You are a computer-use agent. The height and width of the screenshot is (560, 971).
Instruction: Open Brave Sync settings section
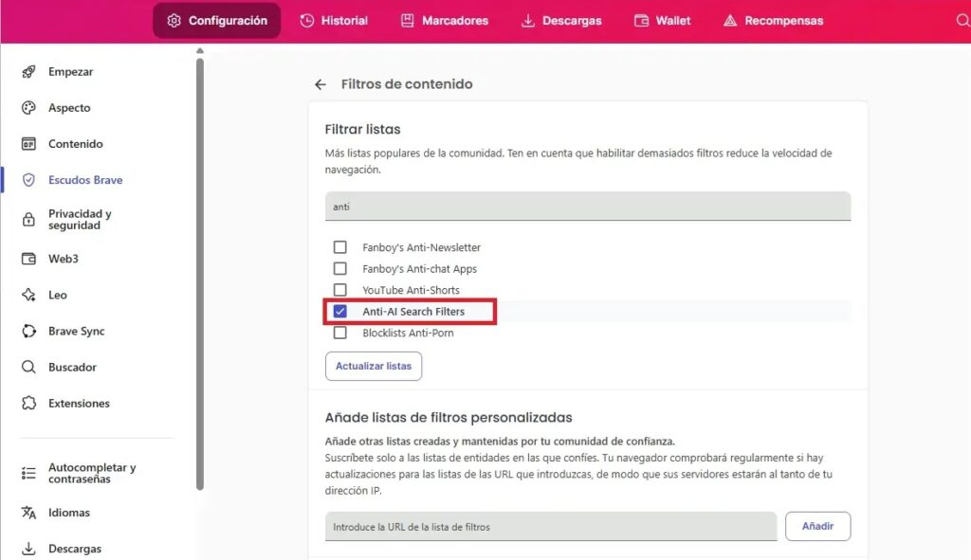(76, 331)
